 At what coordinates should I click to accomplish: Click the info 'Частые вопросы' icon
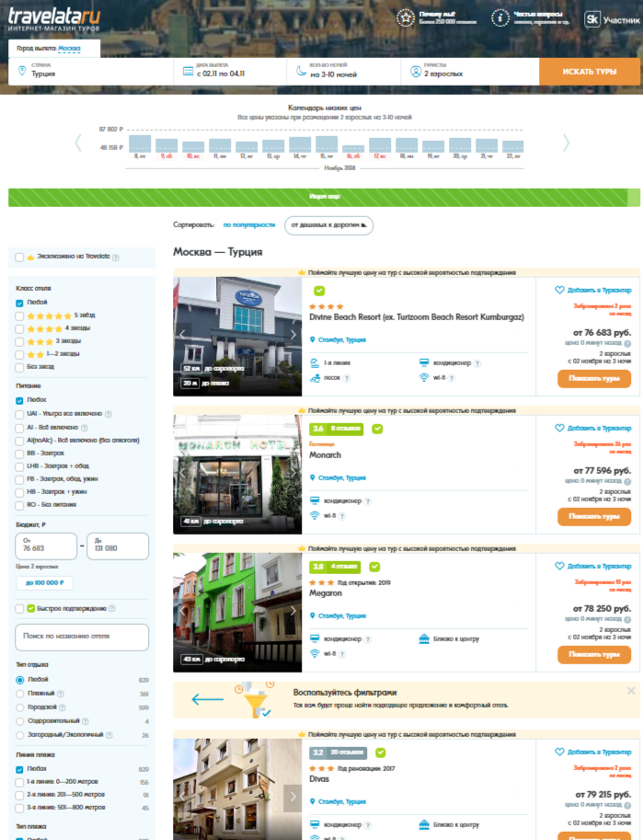coord(499,17)
